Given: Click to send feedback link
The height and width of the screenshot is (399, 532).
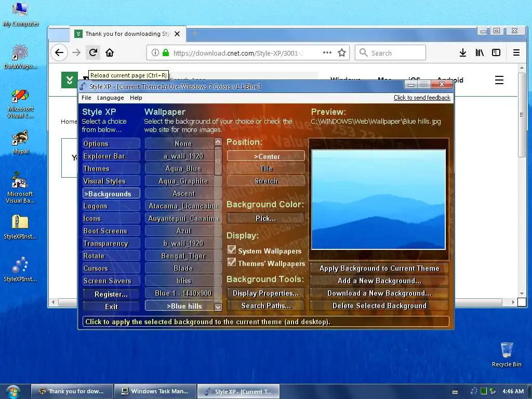Looking at the screenshot, I should click(x=422, y=98).
